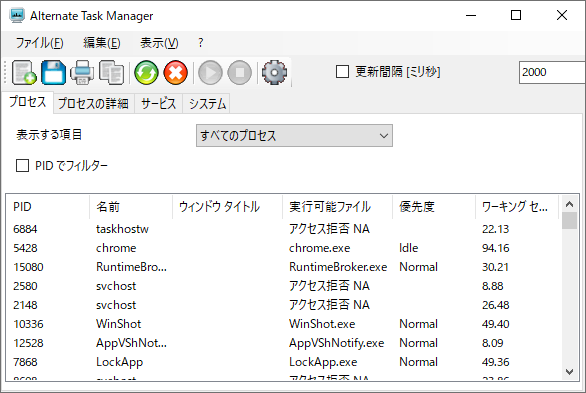This screenshot has height=393, width=586.
Task: Click working set value 8.88
Action: point(493,286)
